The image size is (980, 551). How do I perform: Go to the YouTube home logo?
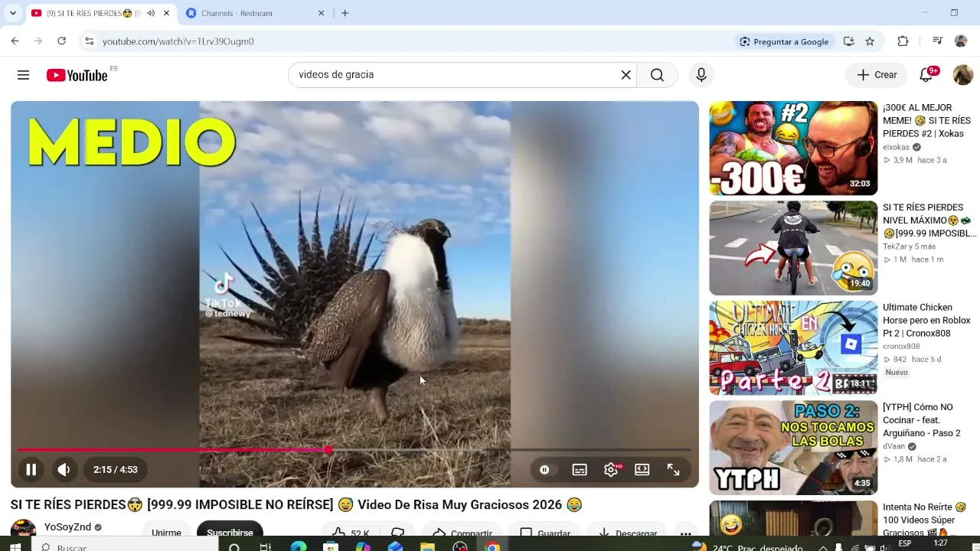coord(77,75)
